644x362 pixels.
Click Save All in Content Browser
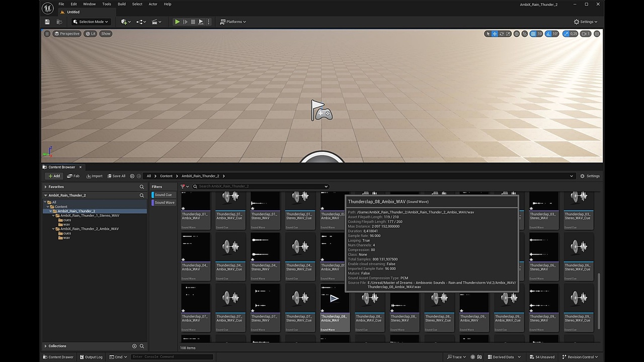point(116,176)
